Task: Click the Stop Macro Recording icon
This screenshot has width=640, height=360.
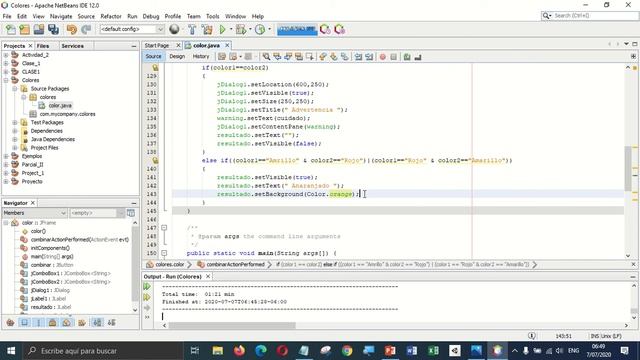Action: point(393,57)
